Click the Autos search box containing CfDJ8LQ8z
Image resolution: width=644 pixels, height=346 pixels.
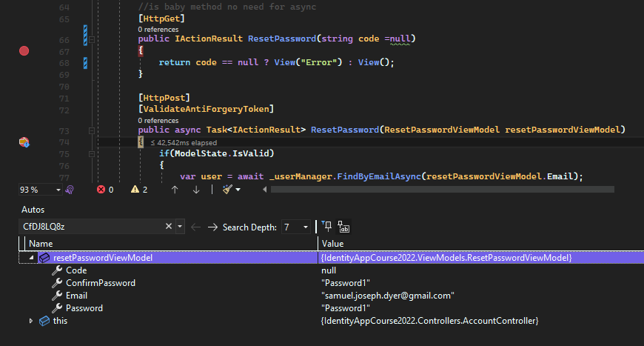coord(92,227)
